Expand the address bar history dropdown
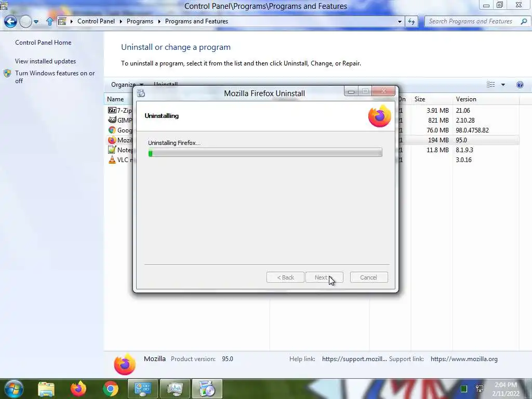The height and width of the screenshot is (399, 532). click(x=400, y=21)
